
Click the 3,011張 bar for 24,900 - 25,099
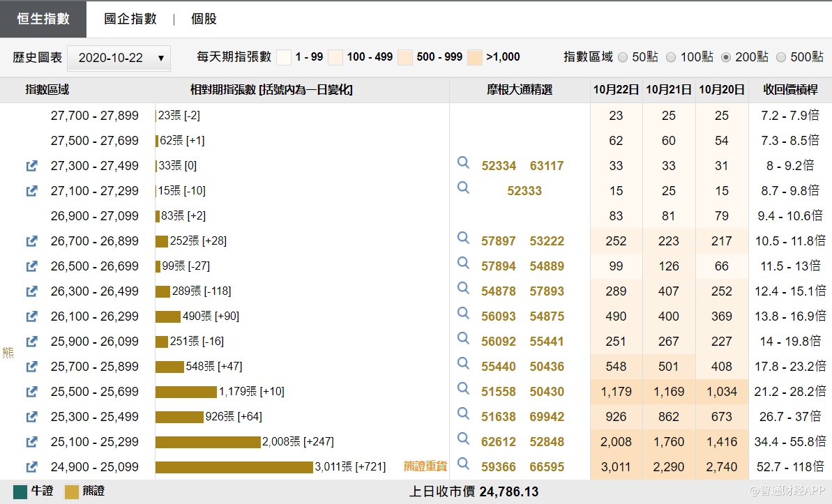coord(234,467)
